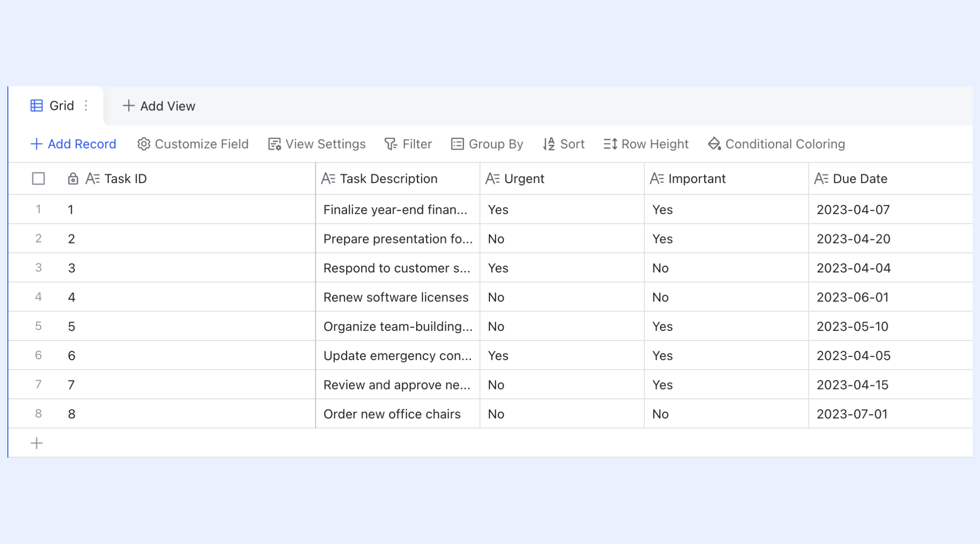Click the Filter funnel icon
Screen dimensions: 980x544
click(x=391, y=144)
